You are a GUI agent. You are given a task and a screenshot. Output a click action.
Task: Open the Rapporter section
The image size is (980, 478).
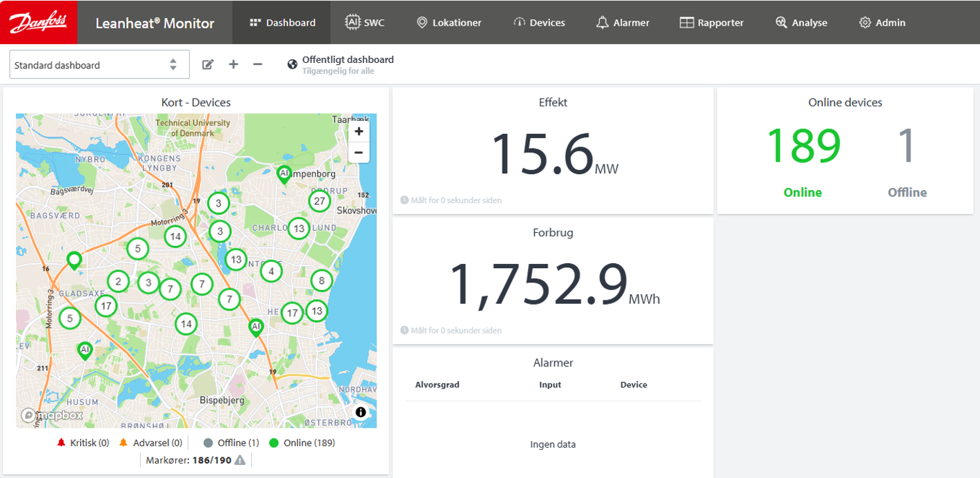click(712, 23)
